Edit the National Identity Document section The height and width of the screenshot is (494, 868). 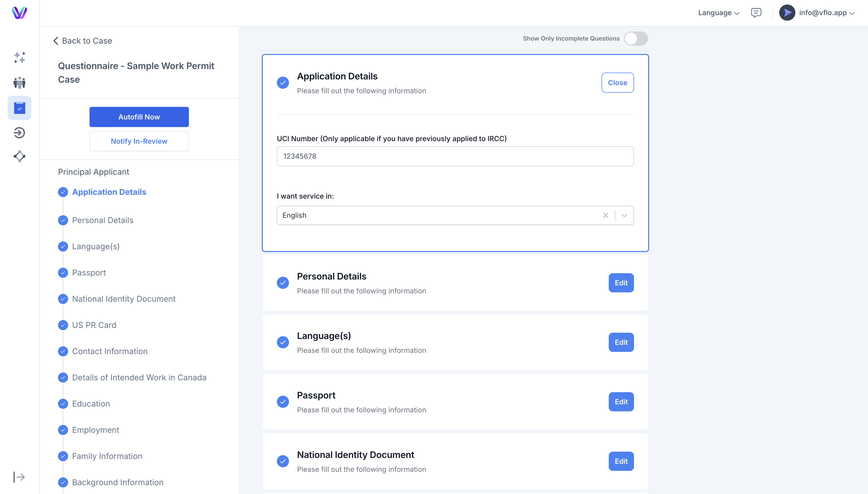(621, 461)
